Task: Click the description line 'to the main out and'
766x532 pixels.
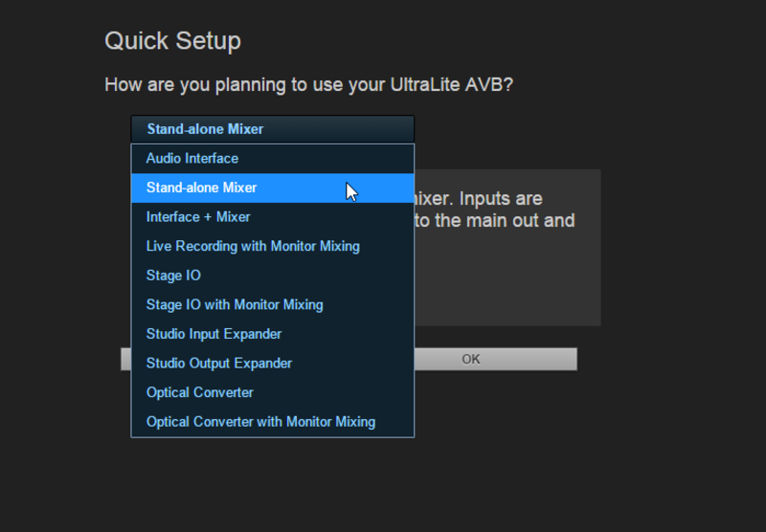Action: [x=495, y=221]
